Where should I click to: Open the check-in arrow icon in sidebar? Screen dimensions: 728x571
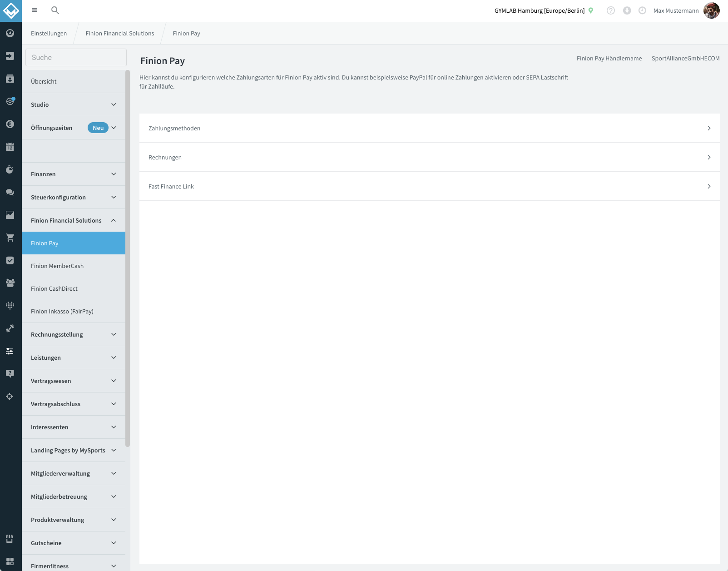click(10, 56)
